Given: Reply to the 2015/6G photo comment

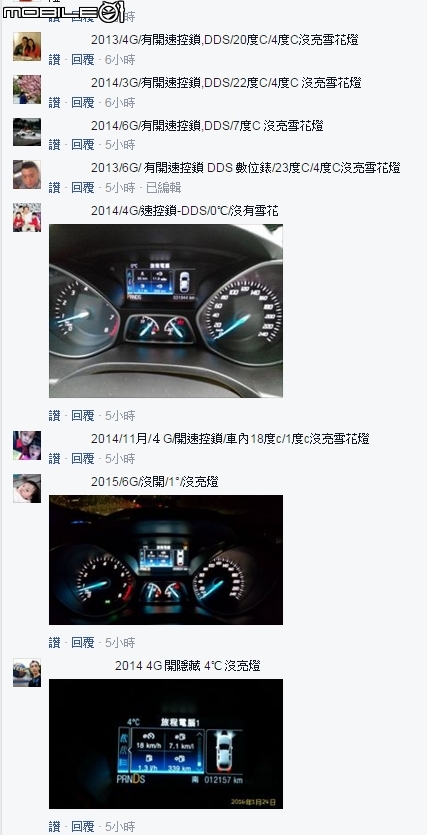Looking at the screenshot, I should point(83,643).
